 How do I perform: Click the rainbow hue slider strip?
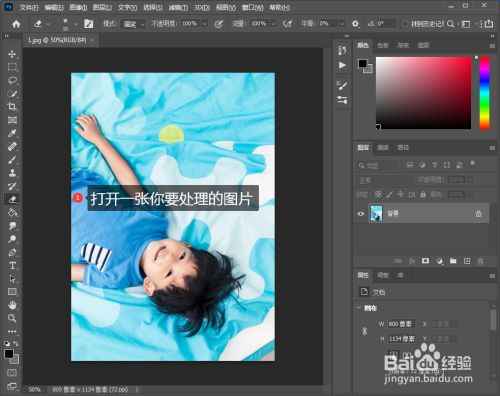click(x=485, y=93)
